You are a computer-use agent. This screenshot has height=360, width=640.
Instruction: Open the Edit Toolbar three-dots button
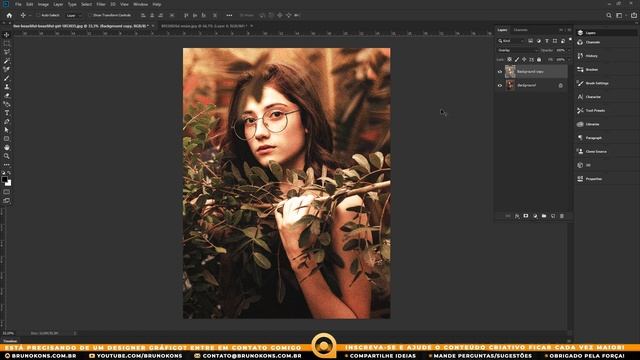(x=7, y=165)
